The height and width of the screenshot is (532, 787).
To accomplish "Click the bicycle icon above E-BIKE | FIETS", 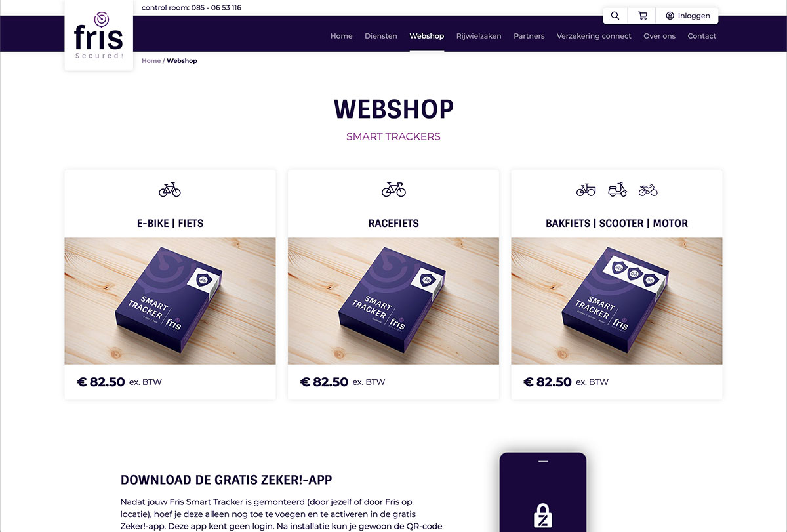I will point(170,190).
